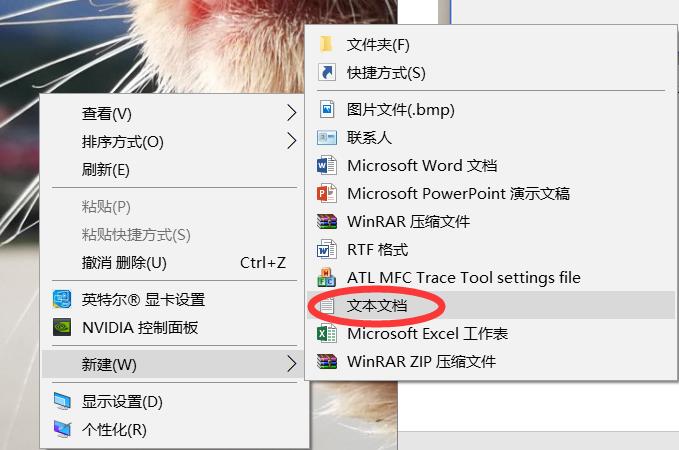The height and width of the screenshot is (450, 679).
Task: Create a Microsoft PowerPoint 演示文稿
Action: 491,193
